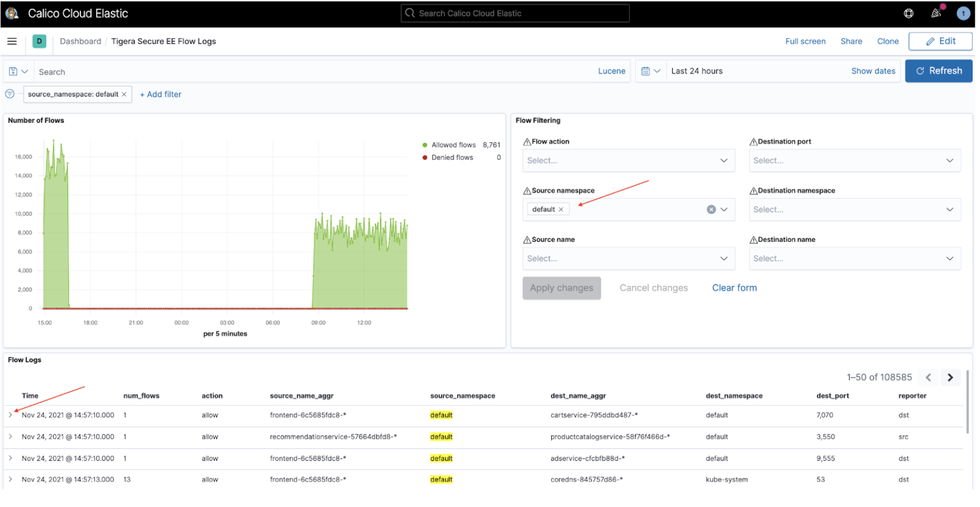
Task: Switch to Lucene query language
Action: pyautogui.click(x=611, y=71)
